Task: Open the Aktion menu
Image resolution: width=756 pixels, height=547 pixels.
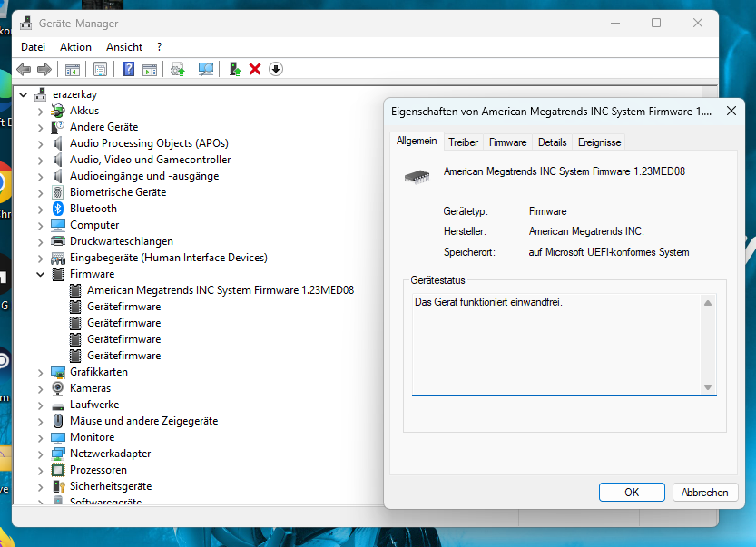Action: pos(75,46)
